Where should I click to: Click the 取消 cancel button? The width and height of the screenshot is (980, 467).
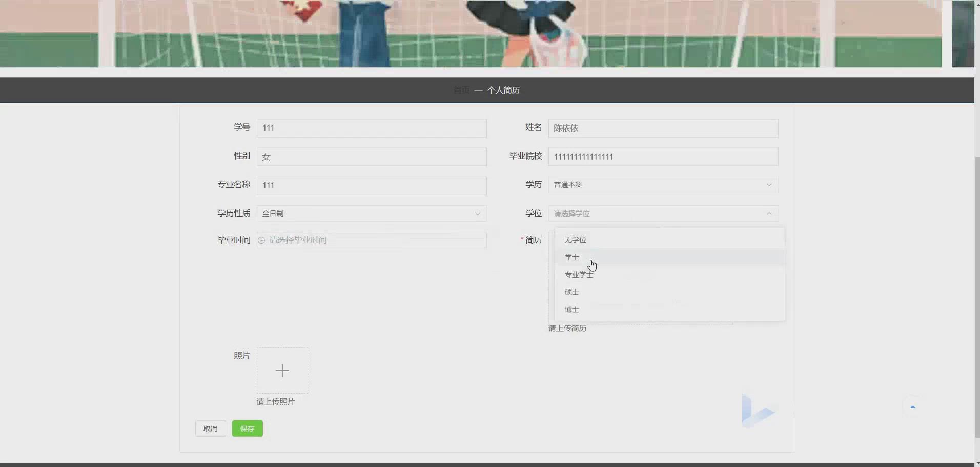coord(210,428)
